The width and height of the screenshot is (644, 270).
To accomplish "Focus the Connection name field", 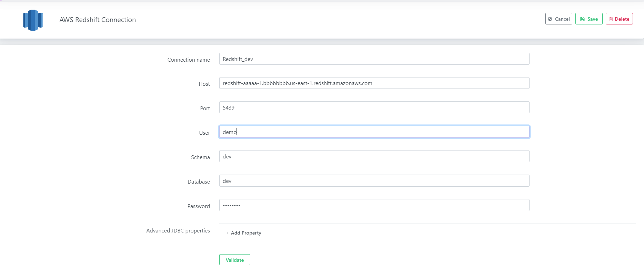I will click(374, 59).
